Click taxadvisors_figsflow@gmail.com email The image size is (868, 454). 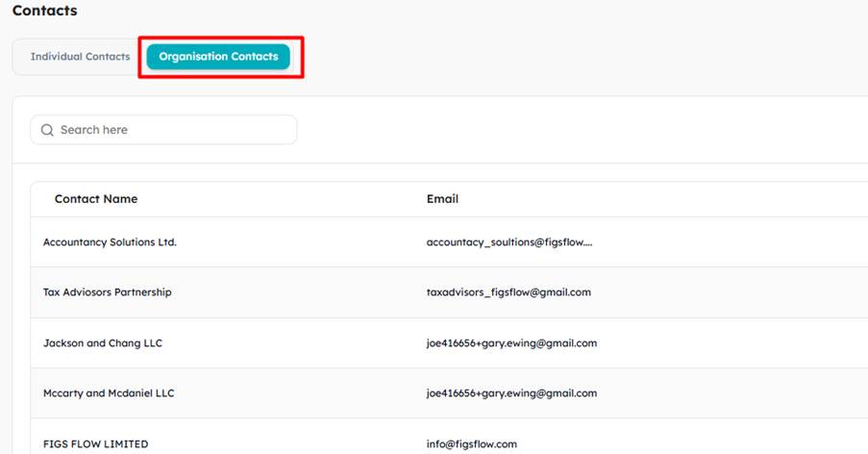tap(508, 292)
